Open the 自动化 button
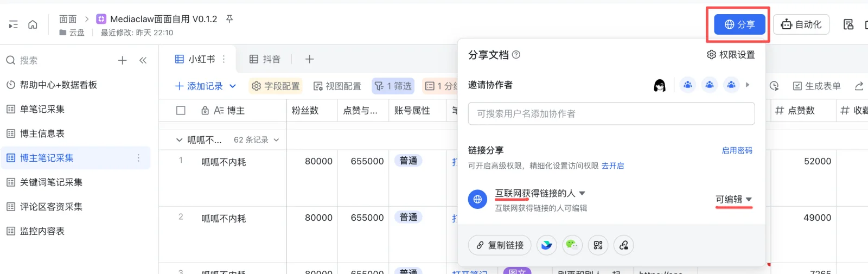Screen dimensions: 868x274 (x=801, y=24)
